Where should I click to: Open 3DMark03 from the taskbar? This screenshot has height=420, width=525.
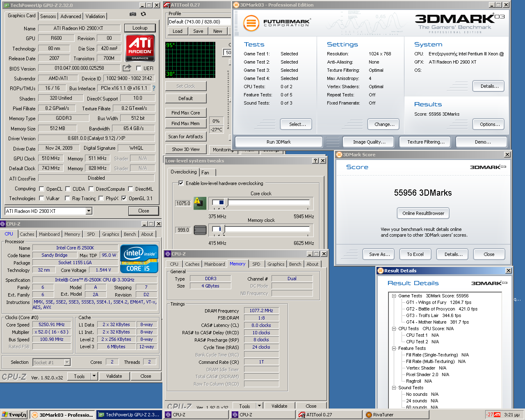[x=63, y=415]
